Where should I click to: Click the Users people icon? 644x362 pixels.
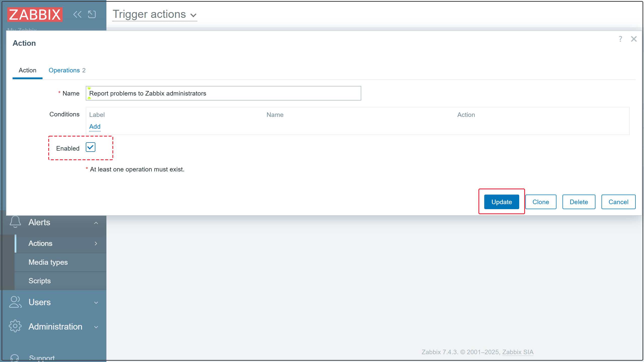(15, 302)
